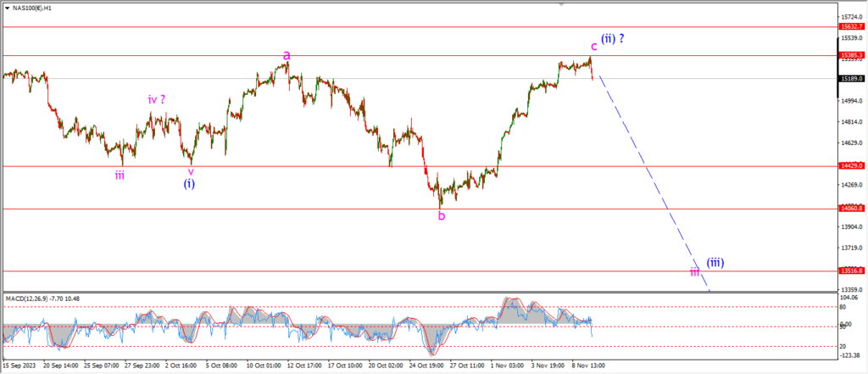The height and width of the screenshot is (374, 868).
Task: Click the red 13516.8 price level tag
Action: coord(850,271)
